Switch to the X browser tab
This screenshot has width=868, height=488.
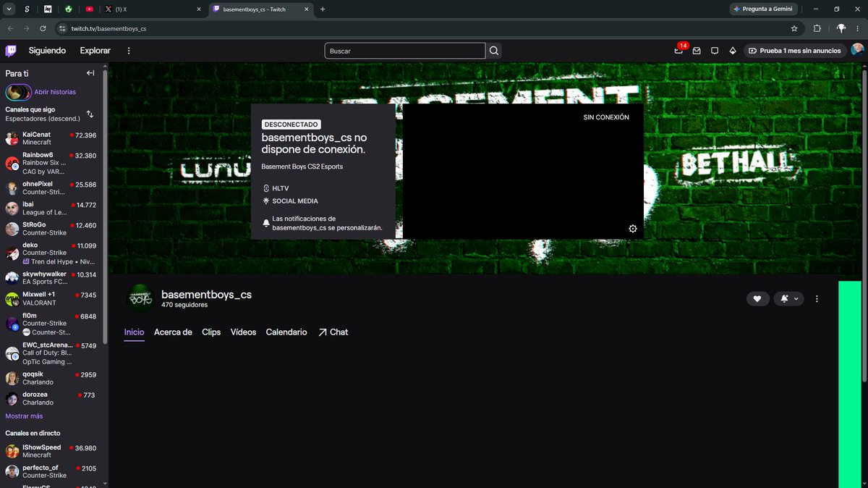(x=152, y=9)
